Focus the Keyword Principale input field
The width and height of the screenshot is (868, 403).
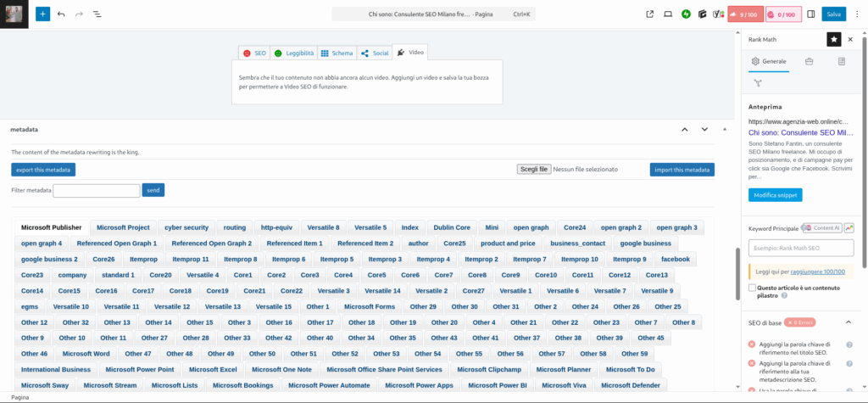click(801, 248)
